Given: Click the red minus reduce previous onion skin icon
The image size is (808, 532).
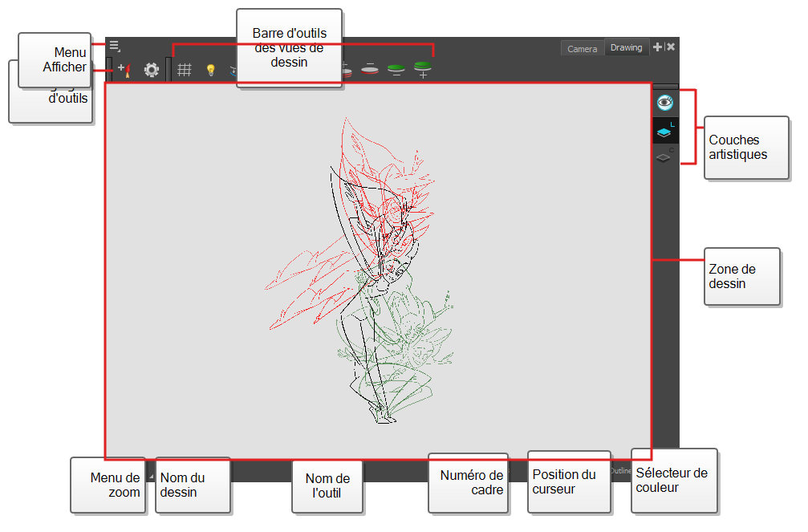Looking at the screenshot, I should [x=369, y=69].
